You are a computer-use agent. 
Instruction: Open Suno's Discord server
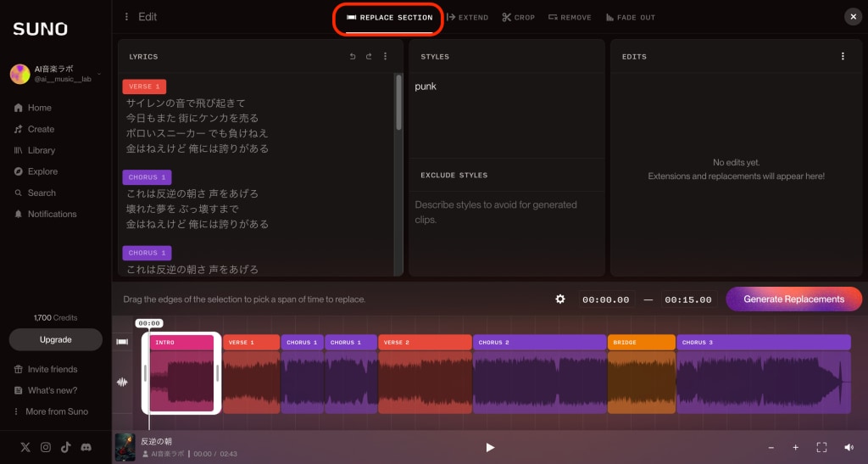point(86,447)
